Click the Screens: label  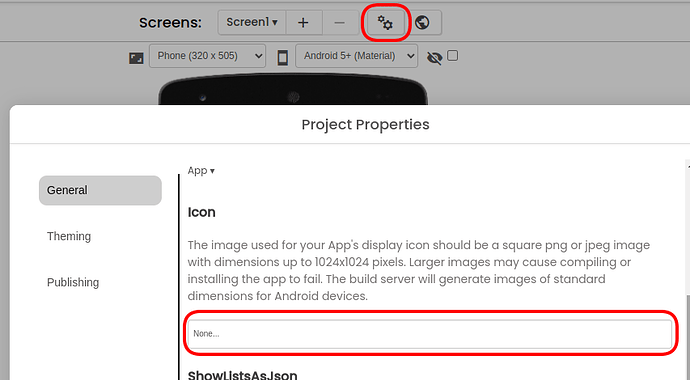coord(170,22)
